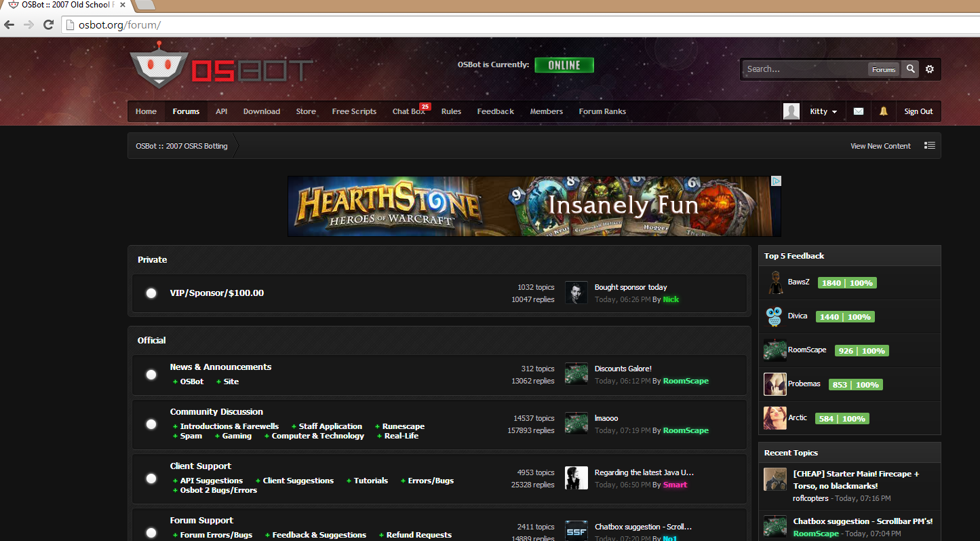Reload the page with the refresh icon

(x=48, y=25)
